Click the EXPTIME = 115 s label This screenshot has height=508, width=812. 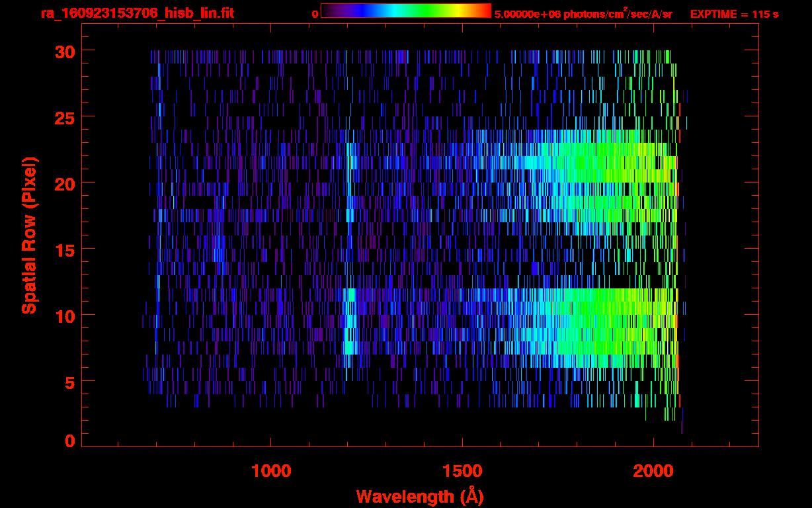point(734,14)
